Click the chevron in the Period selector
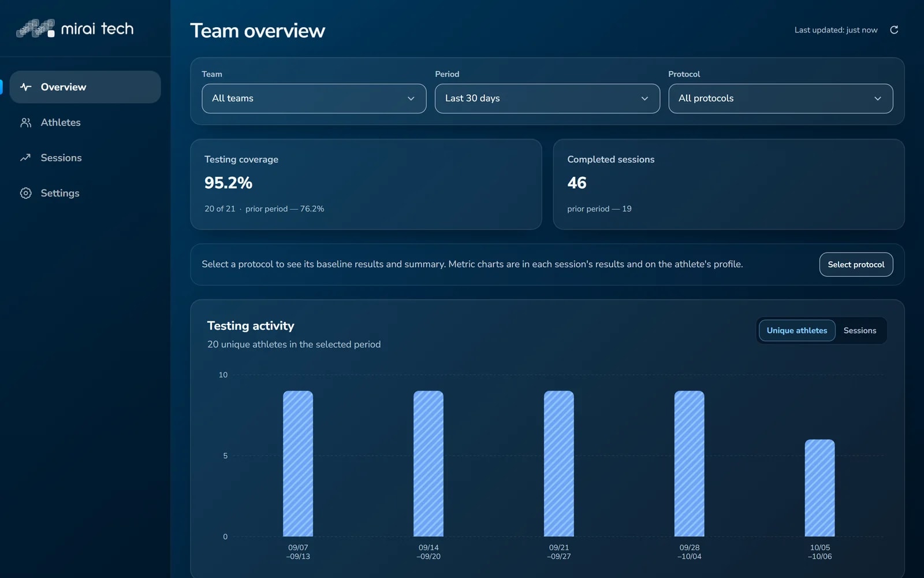 click(644, 99)
